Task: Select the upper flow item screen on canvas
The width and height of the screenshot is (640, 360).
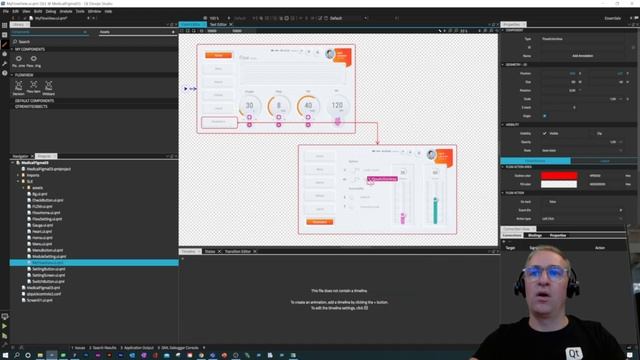Action: click(276, 89)
